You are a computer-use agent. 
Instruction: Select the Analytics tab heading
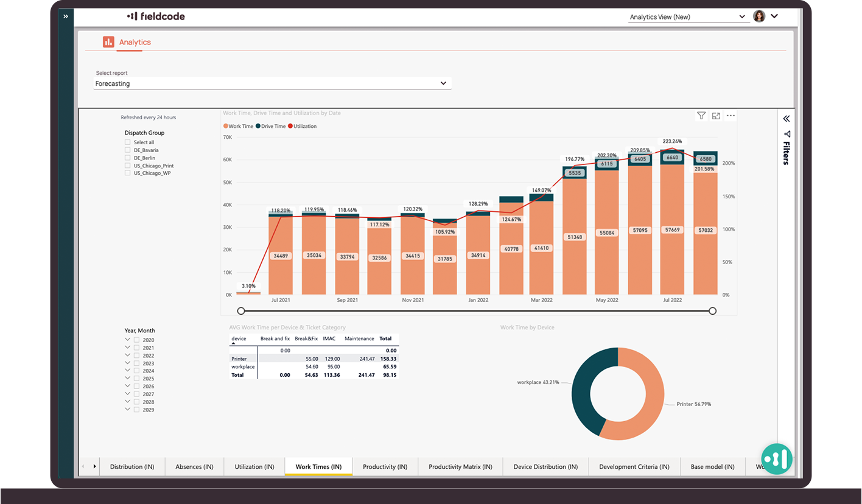point(135,42)
